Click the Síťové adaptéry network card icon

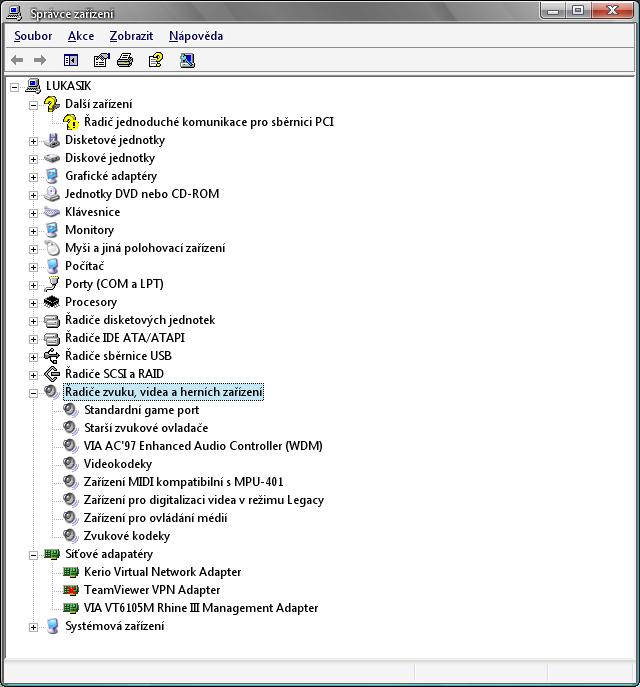52,554
